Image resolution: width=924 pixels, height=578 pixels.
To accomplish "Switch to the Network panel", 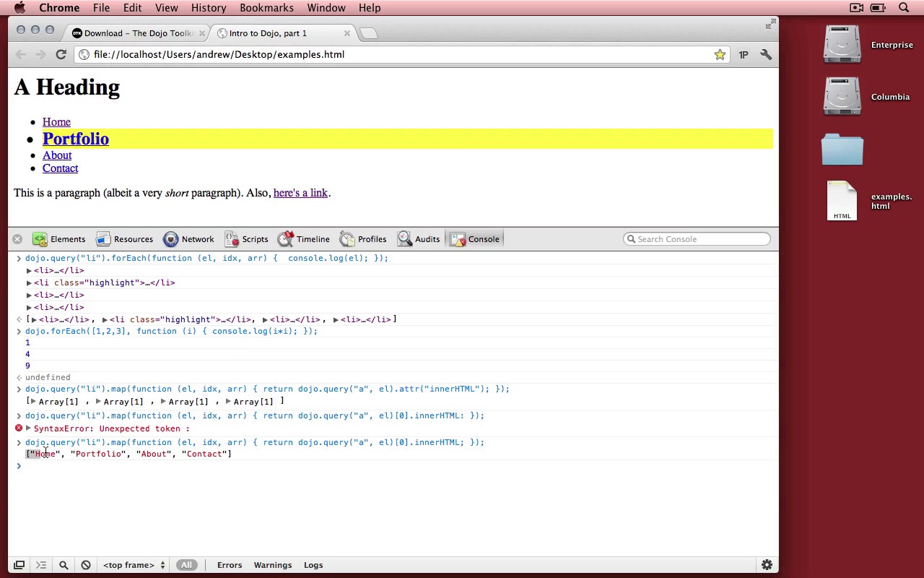I will pos(188,239).
